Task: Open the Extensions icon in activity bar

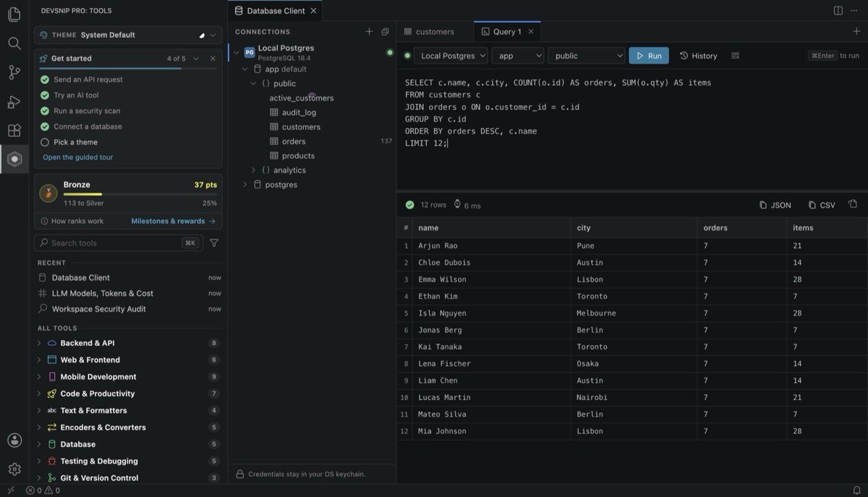Action: [x=14, y=130]
